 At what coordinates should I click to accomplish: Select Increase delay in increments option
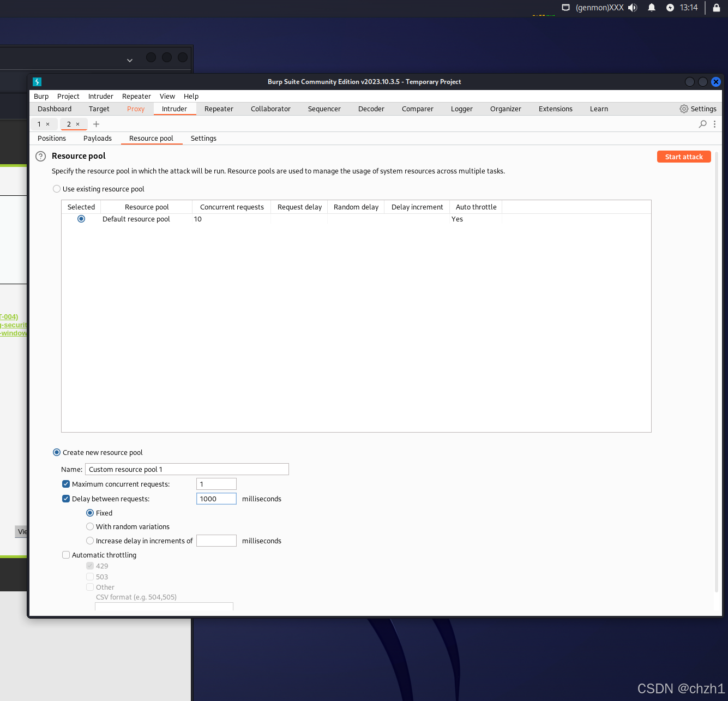(90, 541)
